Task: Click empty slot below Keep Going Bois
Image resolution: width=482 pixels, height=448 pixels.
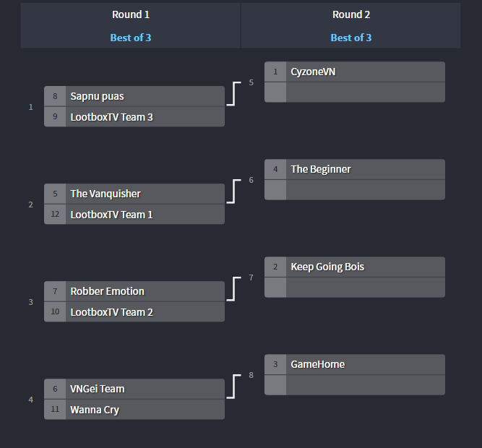Action: click(x=355, y=288)
